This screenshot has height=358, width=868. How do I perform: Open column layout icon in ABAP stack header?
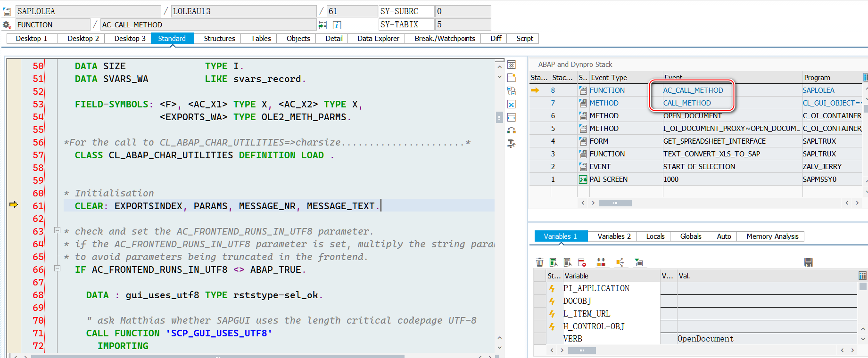(865, 77)
